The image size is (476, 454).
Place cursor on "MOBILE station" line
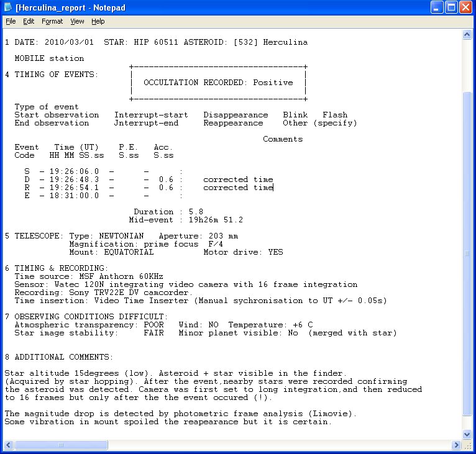pyautogui.click(x=49, y=58)
